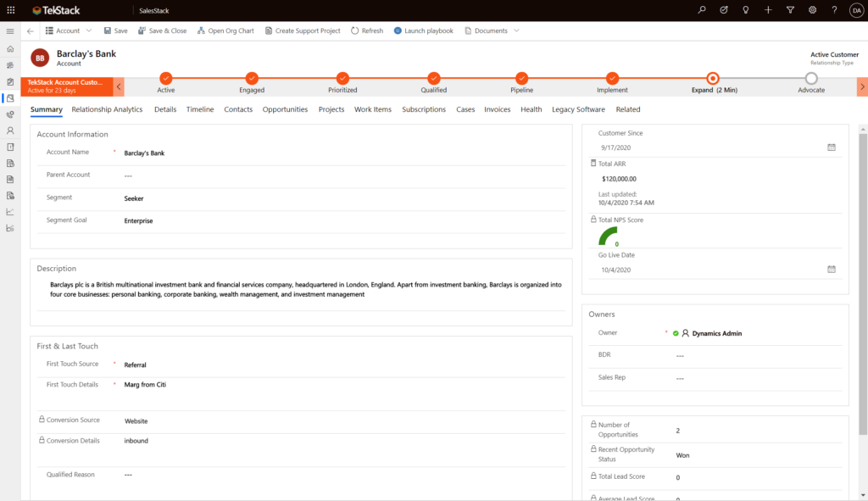Image resolution: width=868 pixels, height=501 pixels.
Task: Refresh the record
Action: [367, 31]
